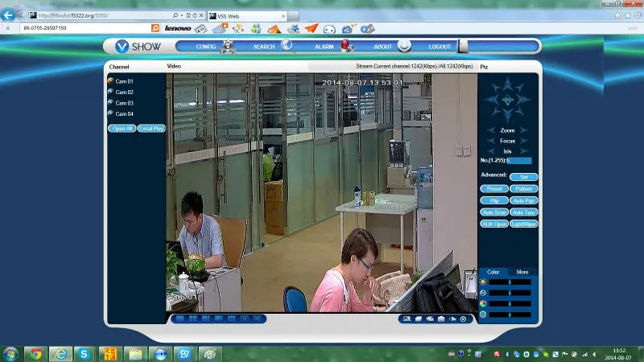Select single-view layout icon

[x=180, y=319]
